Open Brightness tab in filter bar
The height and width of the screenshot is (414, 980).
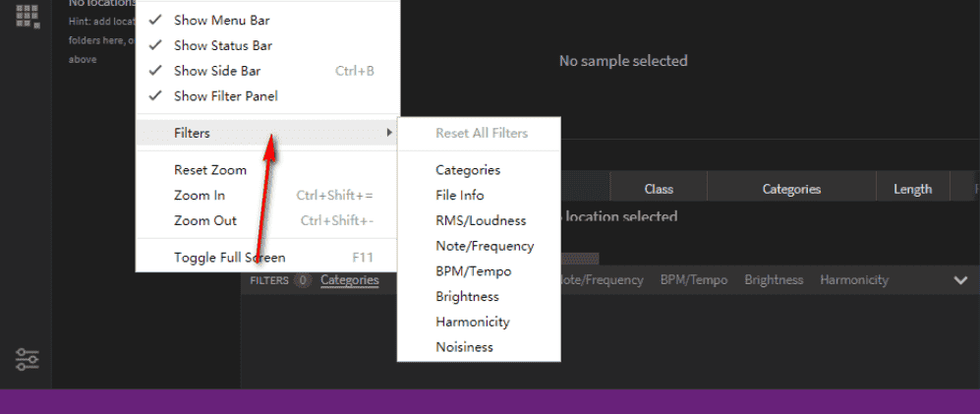point(774,280)
